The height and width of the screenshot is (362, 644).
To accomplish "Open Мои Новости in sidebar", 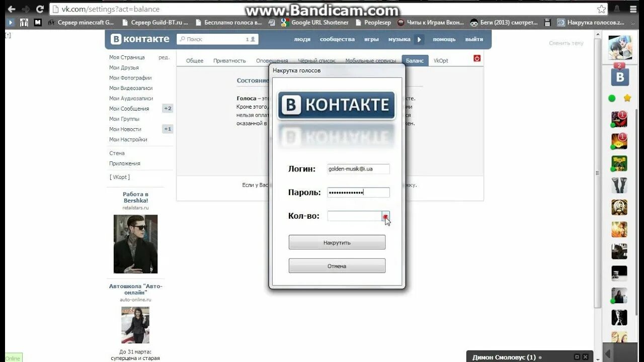I will (125, 129).
